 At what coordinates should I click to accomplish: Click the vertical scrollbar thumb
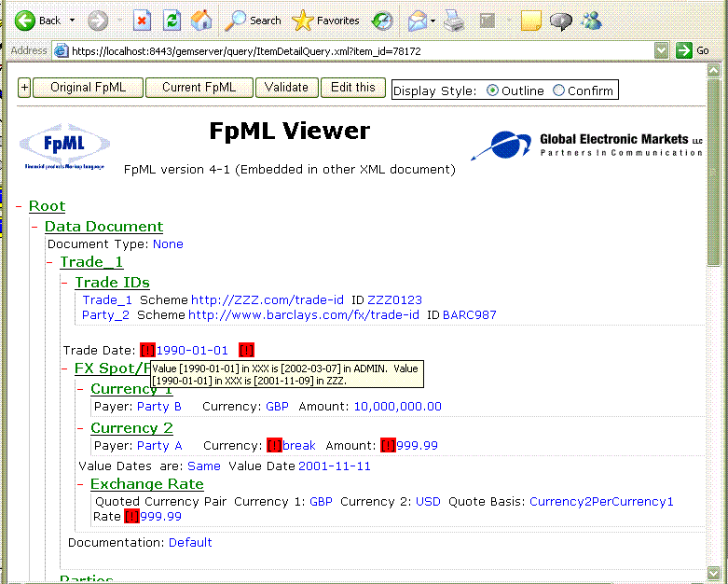point(713,173)
